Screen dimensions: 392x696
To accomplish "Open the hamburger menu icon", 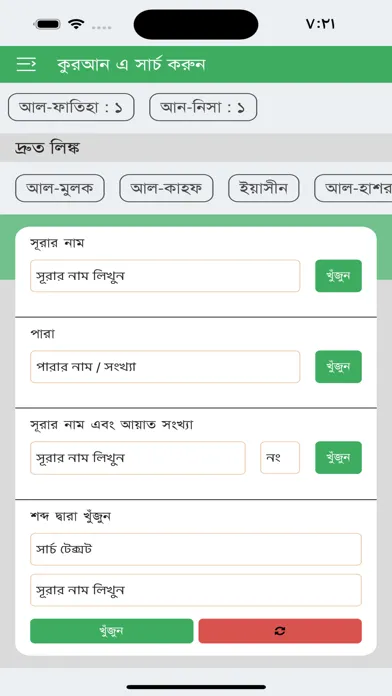I will (x=26, y=65).
